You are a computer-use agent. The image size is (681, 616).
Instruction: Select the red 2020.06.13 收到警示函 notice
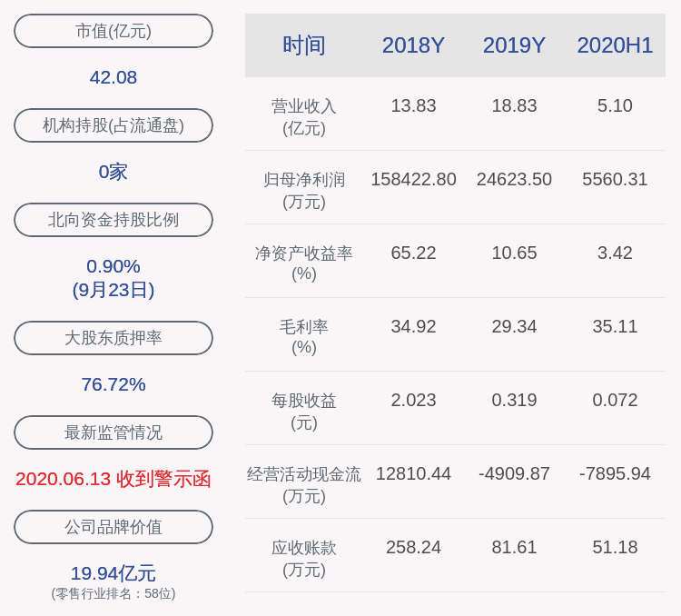pos(113,479)
